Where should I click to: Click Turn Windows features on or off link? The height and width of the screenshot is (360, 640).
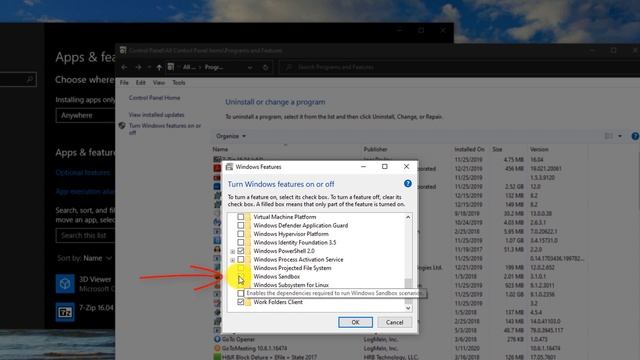[165, 129]
